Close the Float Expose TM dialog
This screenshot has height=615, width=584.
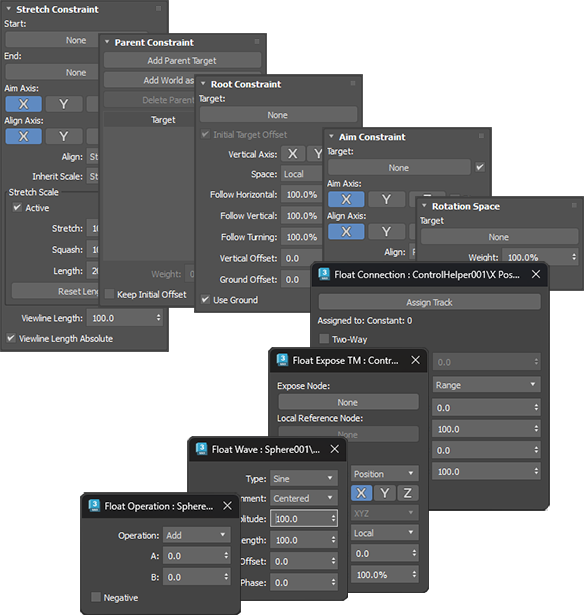(x=415, y=360)
